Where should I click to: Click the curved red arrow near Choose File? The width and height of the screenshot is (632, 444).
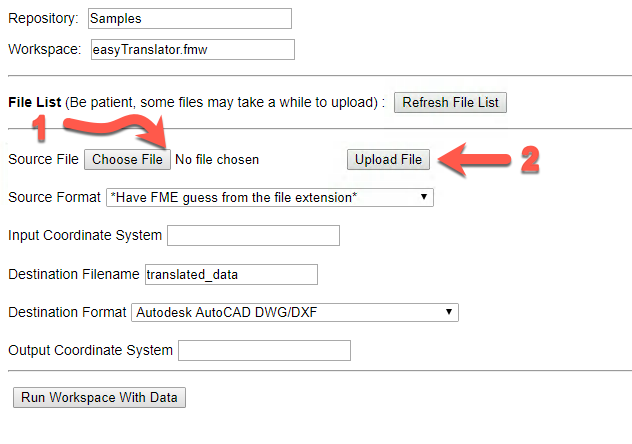115,131
